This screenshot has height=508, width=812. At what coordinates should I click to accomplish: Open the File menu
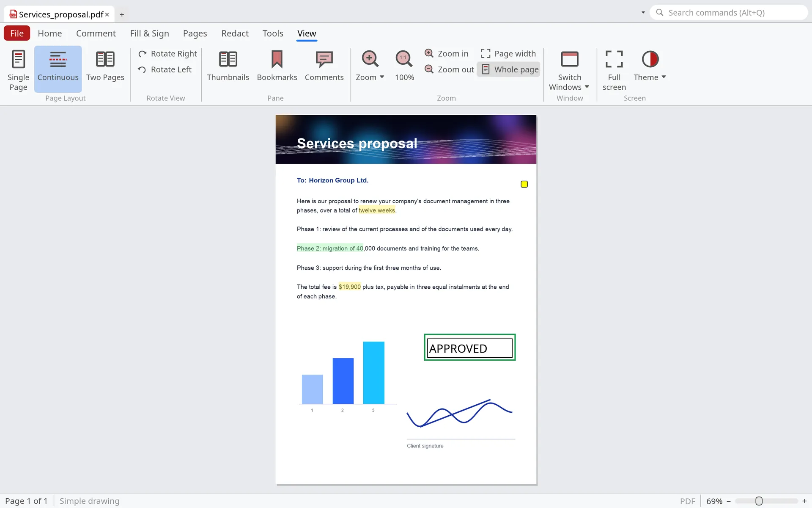pos(17,33)
